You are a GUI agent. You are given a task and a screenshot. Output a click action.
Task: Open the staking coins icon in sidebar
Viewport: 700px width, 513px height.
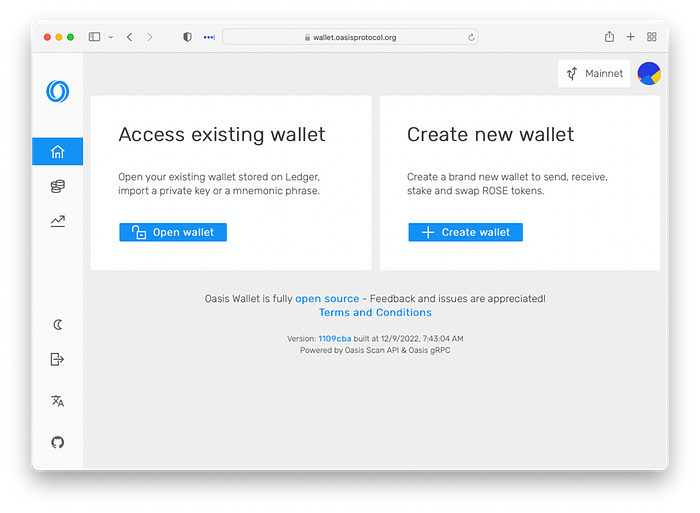[58, 186]
